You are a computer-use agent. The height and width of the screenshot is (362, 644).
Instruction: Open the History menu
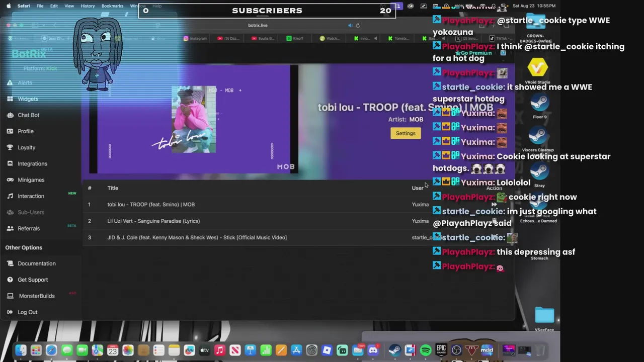pyautogui.click(x=88, y=6)
